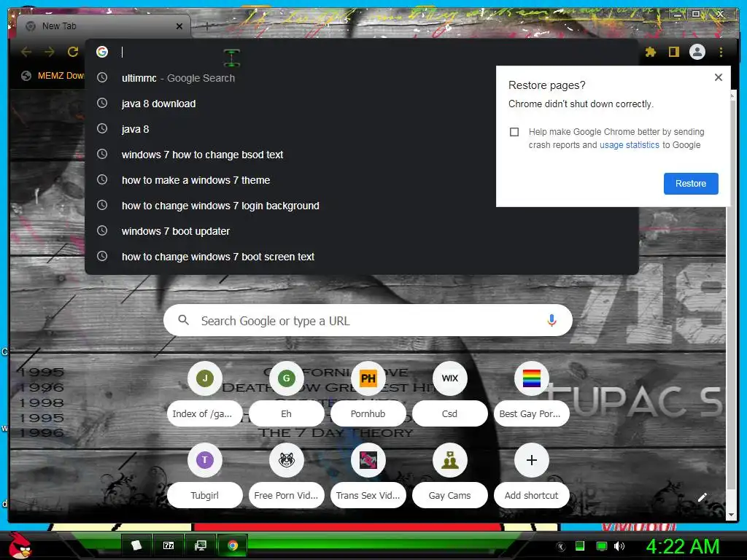Click the Customize this page pencil icon
The height and width of the screenshot is (560, 747).
click(x=702, y=497)
